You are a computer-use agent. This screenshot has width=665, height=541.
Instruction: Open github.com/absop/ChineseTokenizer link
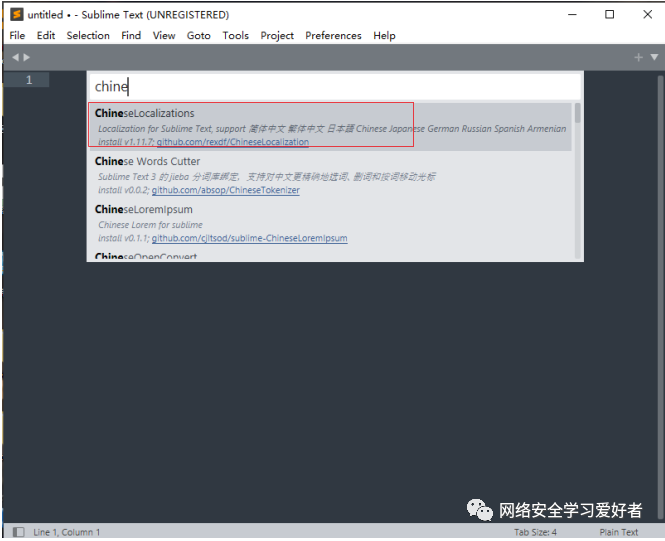tap(226, 190)
